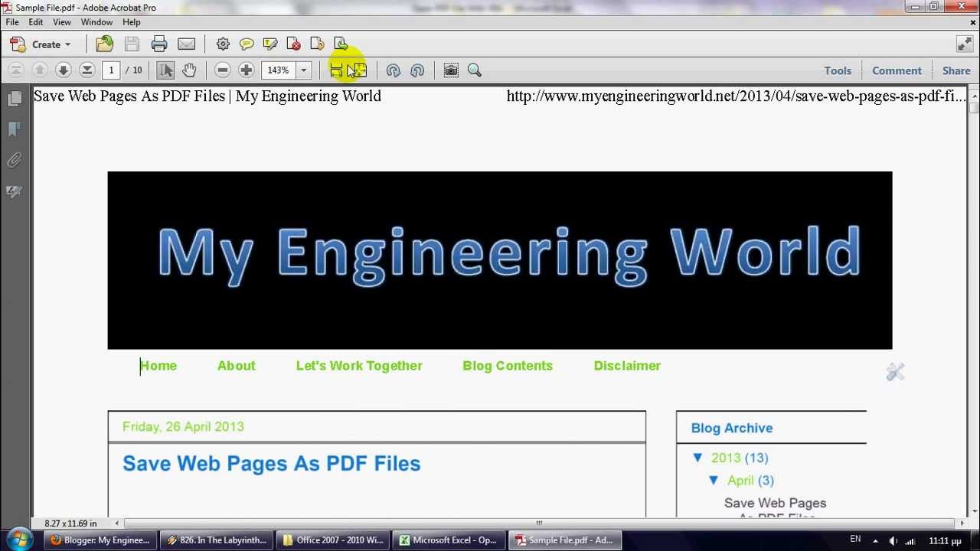
Task: Collapse the 2013 archive triangle
Action: (697, 458)
